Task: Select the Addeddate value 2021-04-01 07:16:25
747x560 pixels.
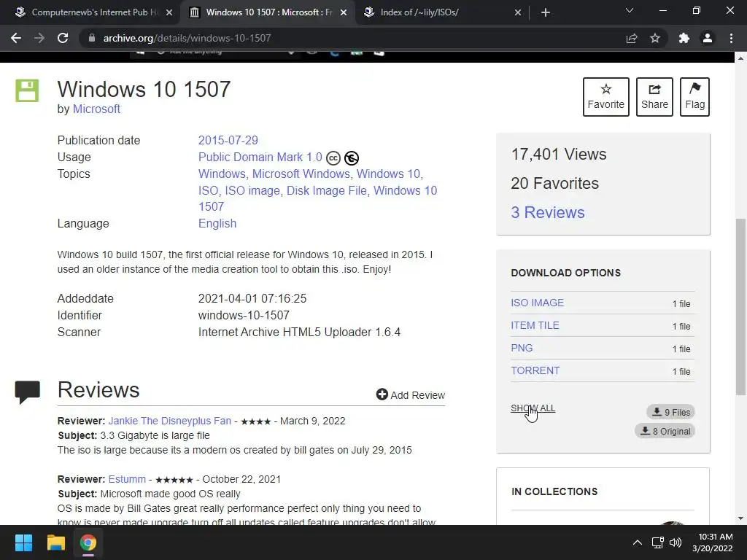Action: 252,298
